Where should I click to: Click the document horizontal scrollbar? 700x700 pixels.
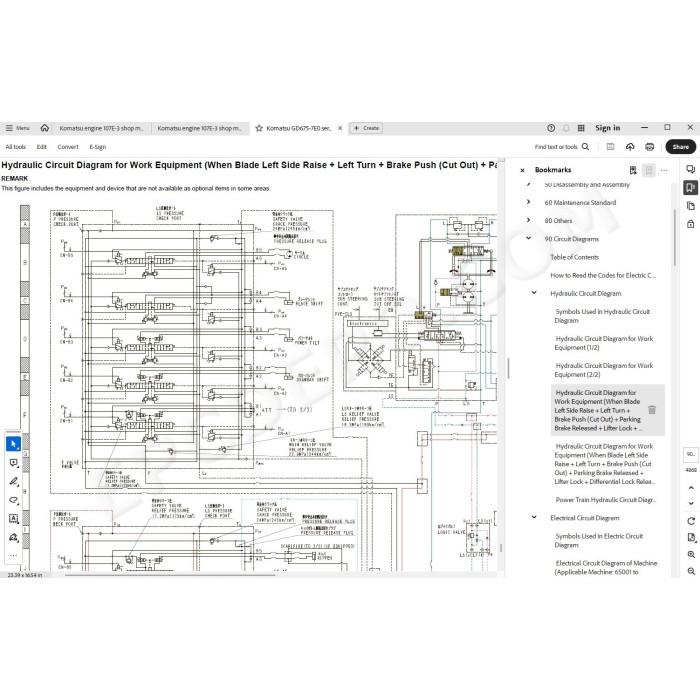click(x=170, y=575)
